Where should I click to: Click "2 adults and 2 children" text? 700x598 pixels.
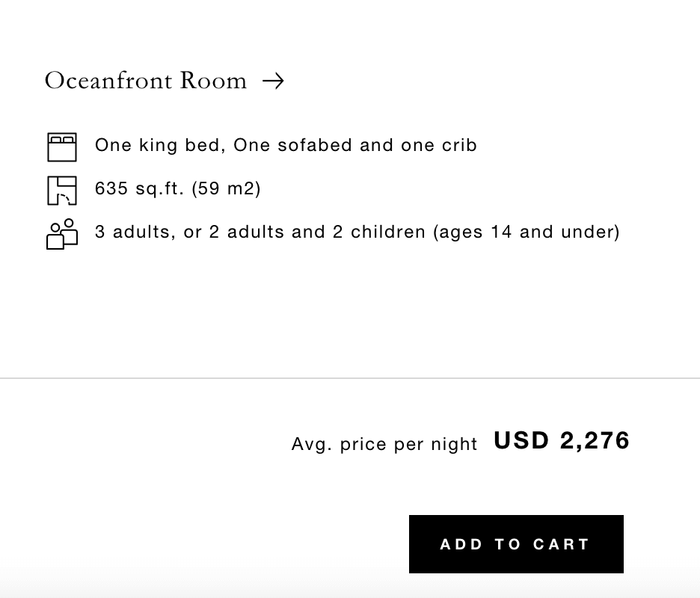click(x=317, y=232)
